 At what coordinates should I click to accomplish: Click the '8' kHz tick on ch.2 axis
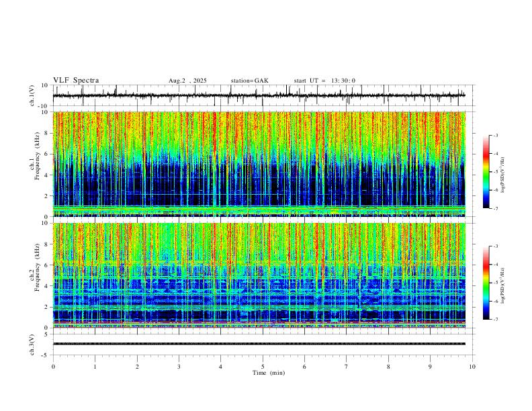coord(46,244)
